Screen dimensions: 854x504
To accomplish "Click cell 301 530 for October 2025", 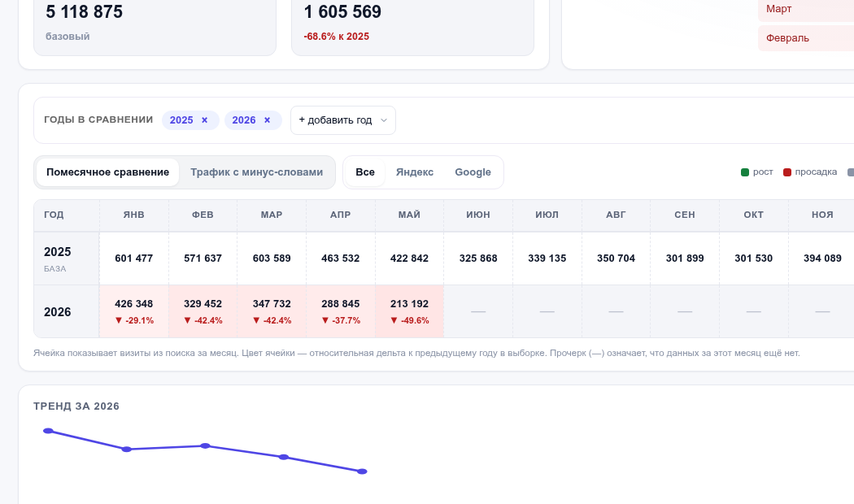I will 754,259.
